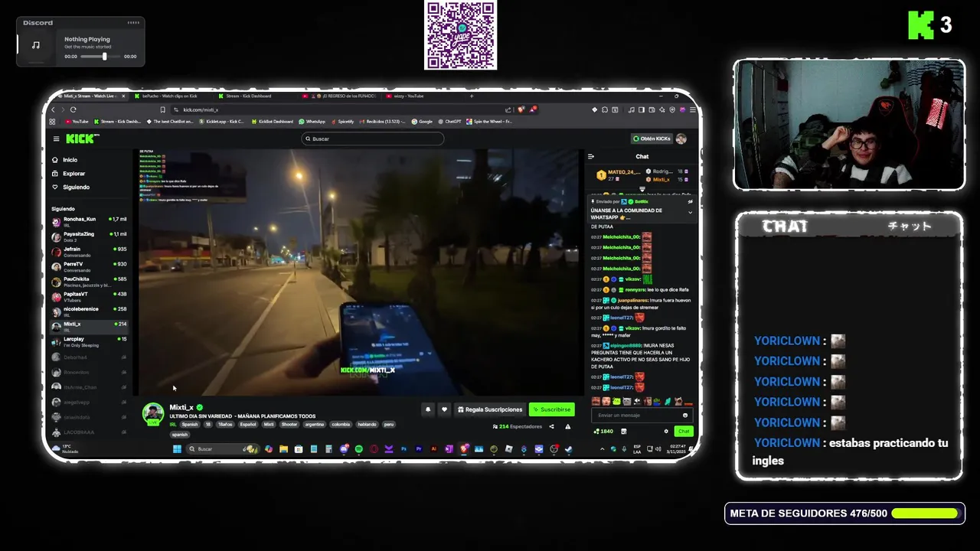Toggle the follow heart for Mixti_x
The height and width of the screenshot is (551, 980).
click(444, 409)
